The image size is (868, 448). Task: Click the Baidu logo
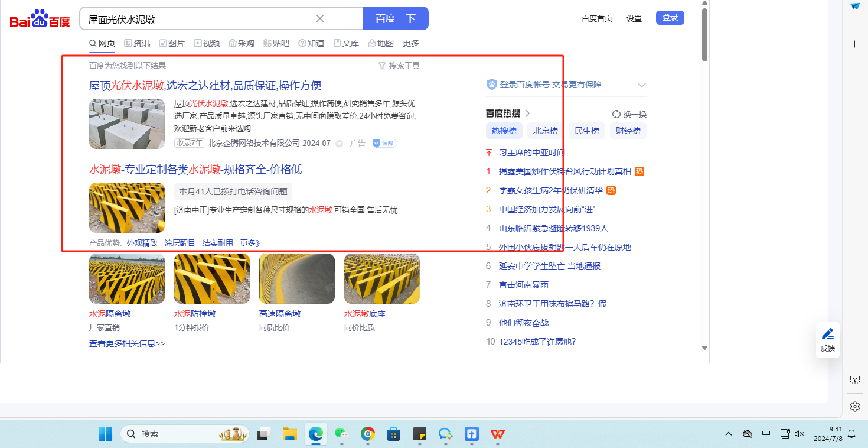pos(40,19)
